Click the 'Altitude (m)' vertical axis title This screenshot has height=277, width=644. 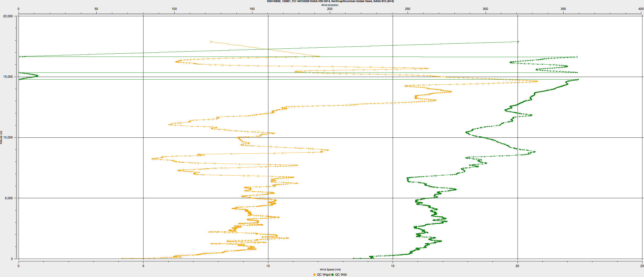[x=1, y=137]
